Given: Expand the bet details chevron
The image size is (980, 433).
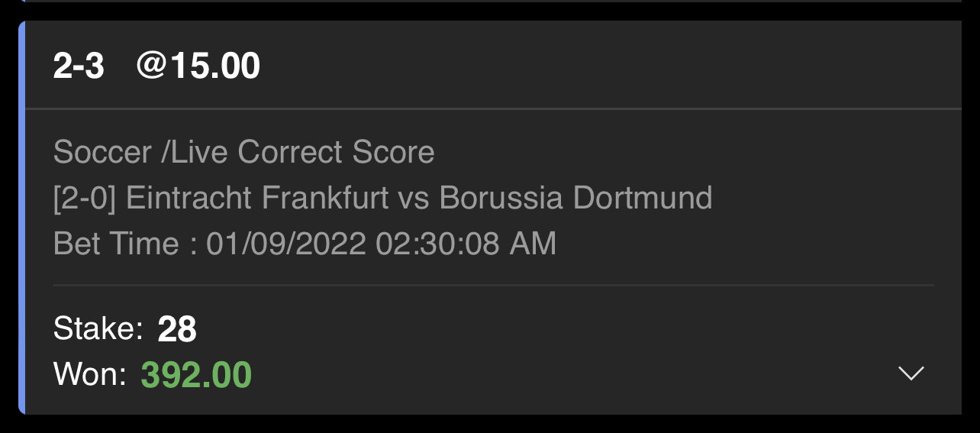Looking at the screenshot, I should (x=911, y=373).
